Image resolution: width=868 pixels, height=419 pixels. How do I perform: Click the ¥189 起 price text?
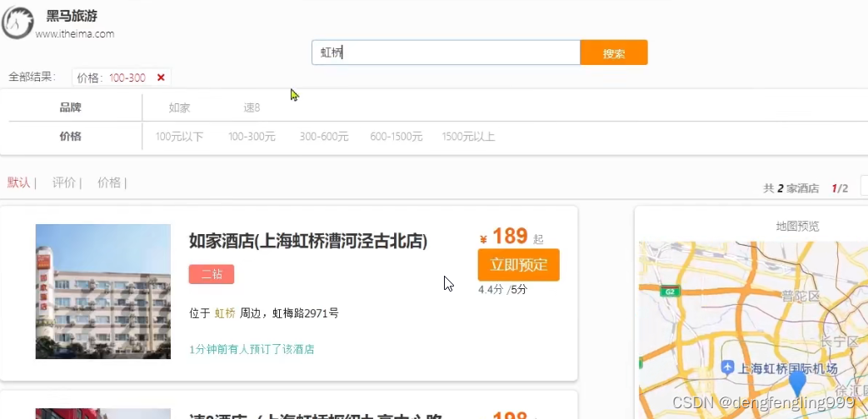(511, 237)
